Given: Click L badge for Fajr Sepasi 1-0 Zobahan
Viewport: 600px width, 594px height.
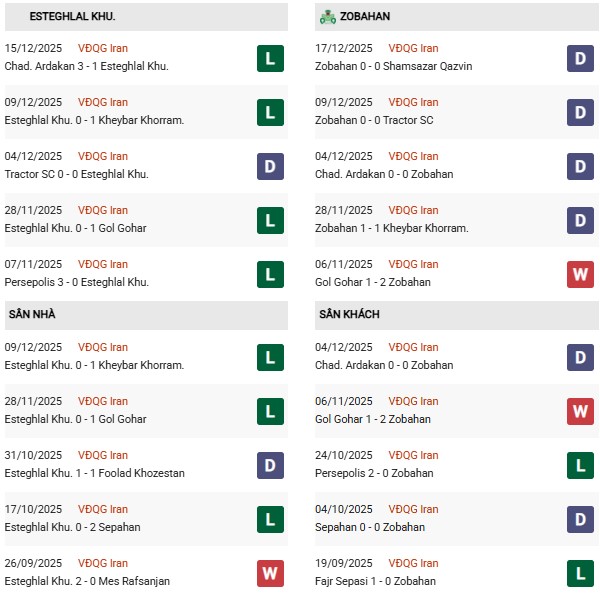Looking at the screenshot, I should point(582,573).
